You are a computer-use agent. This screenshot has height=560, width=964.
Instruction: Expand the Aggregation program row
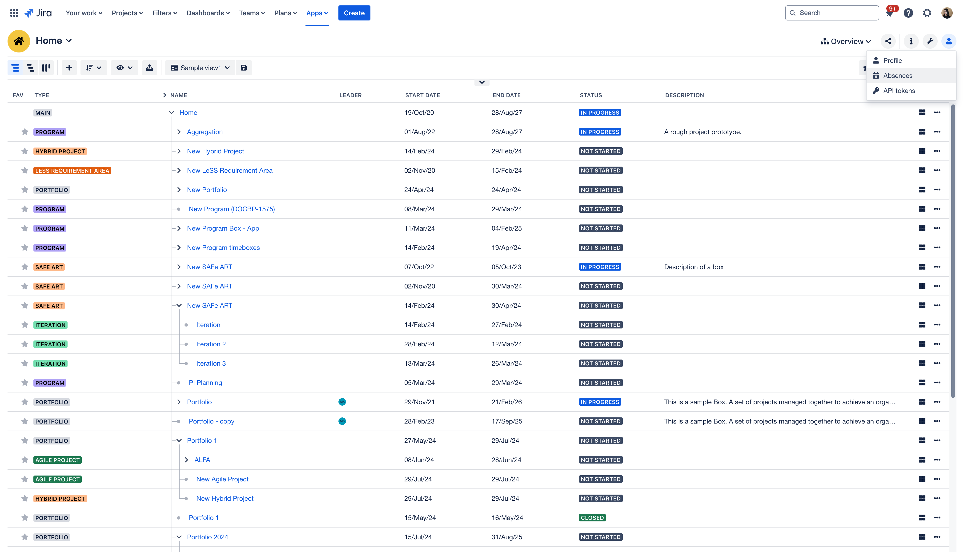[x=179, y=131]
